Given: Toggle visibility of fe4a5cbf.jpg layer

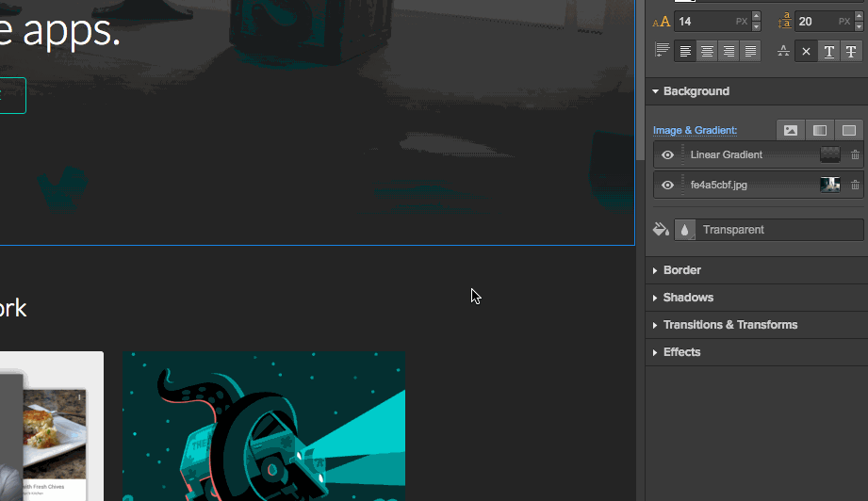Looking at the screenshot, I should 667,186.
